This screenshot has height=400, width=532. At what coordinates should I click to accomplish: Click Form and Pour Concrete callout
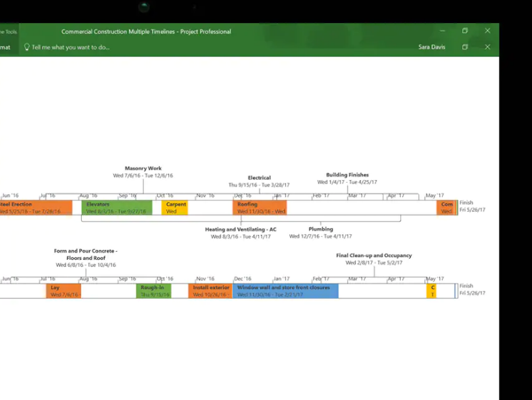(x=86, y=254)
